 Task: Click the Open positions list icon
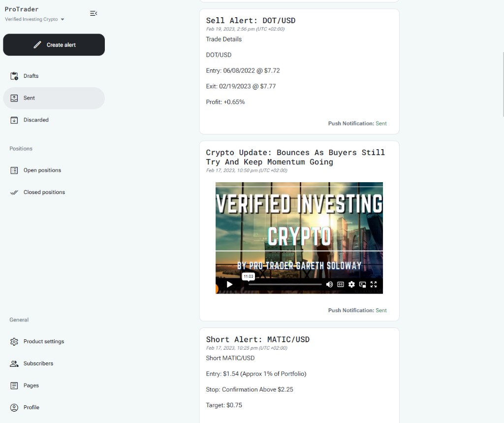(x=14, y=170)
